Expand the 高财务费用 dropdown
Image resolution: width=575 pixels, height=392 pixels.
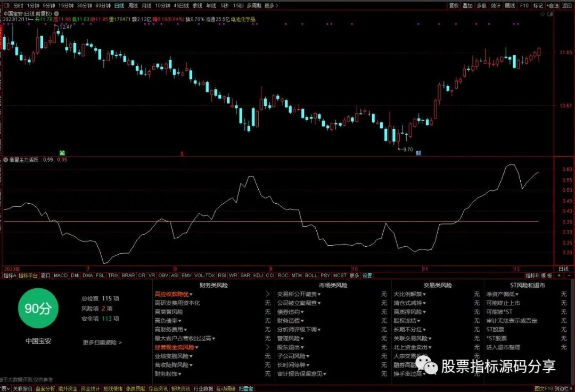point(185,330)
